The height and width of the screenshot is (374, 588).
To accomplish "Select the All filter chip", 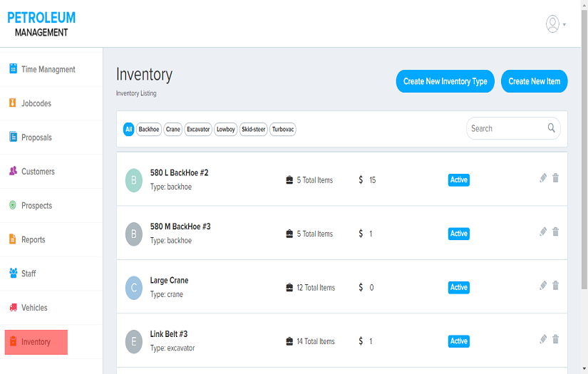I will (128, 129).
